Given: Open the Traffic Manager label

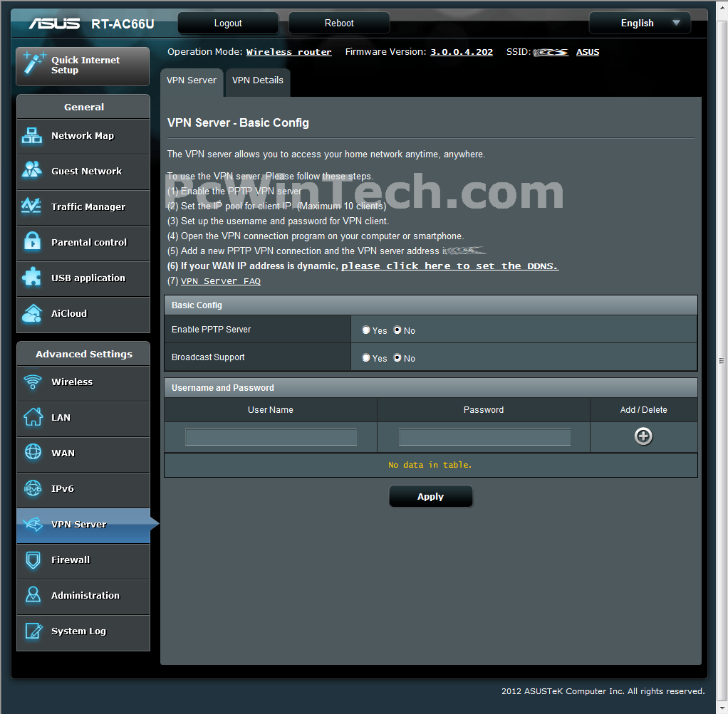Looking at the screenshot, I should (x=88, y=207).
